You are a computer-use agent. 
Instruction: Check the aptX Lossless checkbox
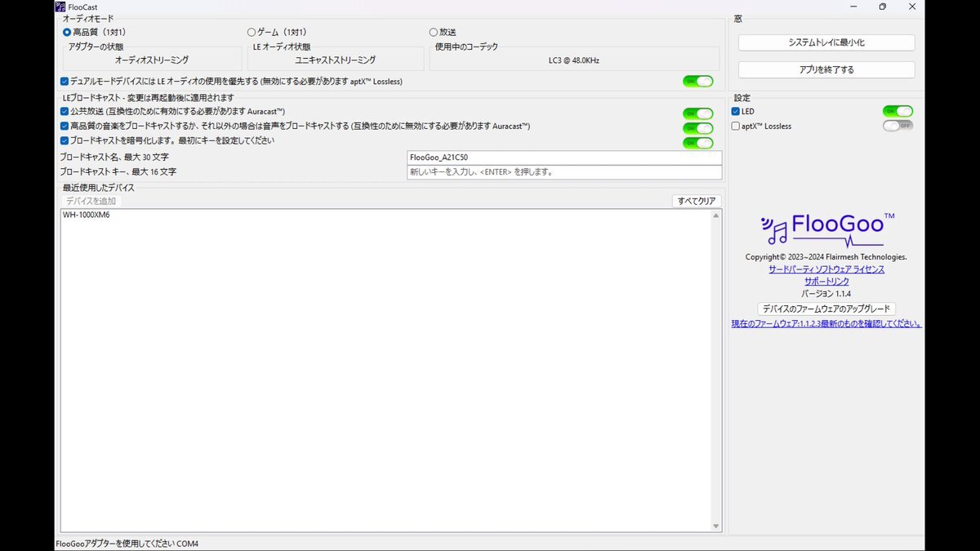(736, 126)
